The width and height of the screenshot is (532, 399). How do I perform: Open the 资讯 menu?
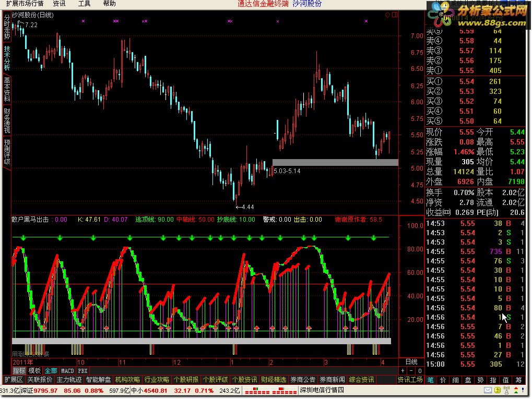60,4
